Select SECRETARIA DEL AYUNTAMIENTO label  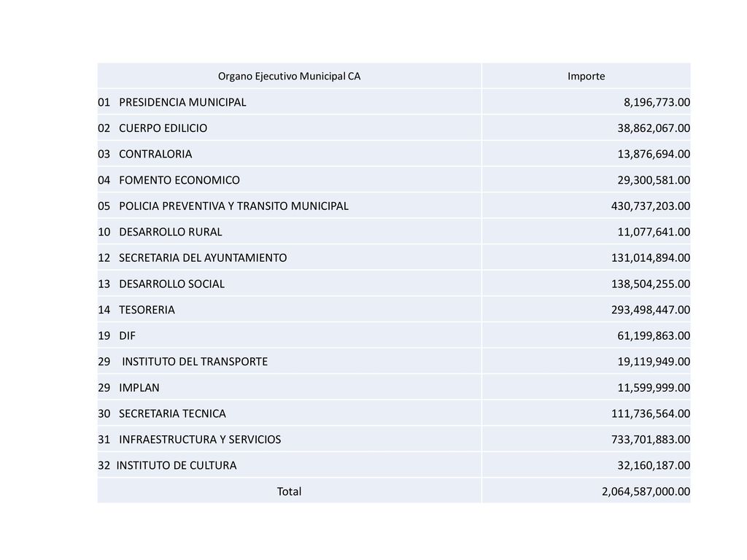click(203, 258)
